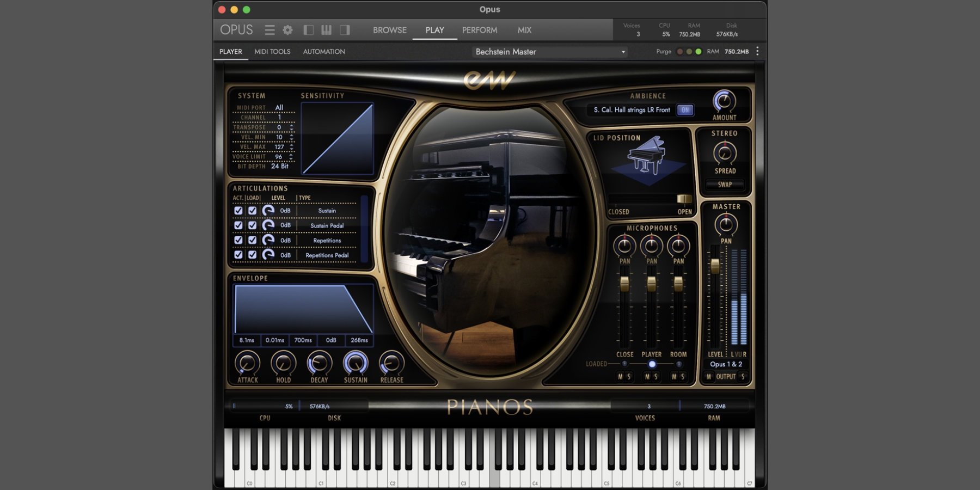Click the hamburger menu icon next to OPUS
Image resolution: width=980 pixels, height=490 pixels.
point(269,30)
